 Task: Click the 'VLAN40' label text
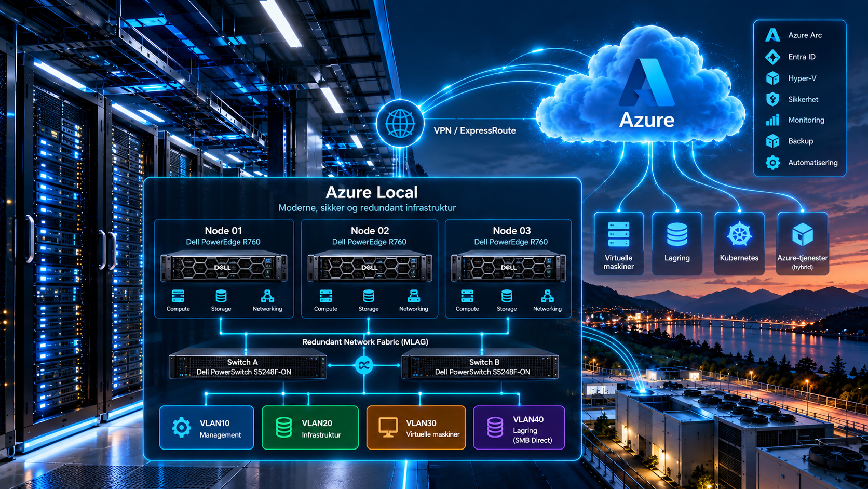coord(528,419)
